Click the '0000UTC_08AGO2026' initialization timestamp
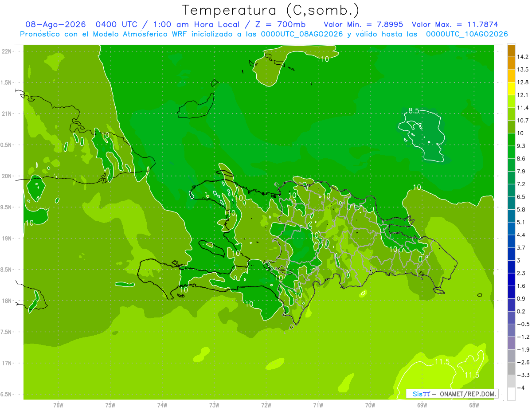 pos(302,34)
